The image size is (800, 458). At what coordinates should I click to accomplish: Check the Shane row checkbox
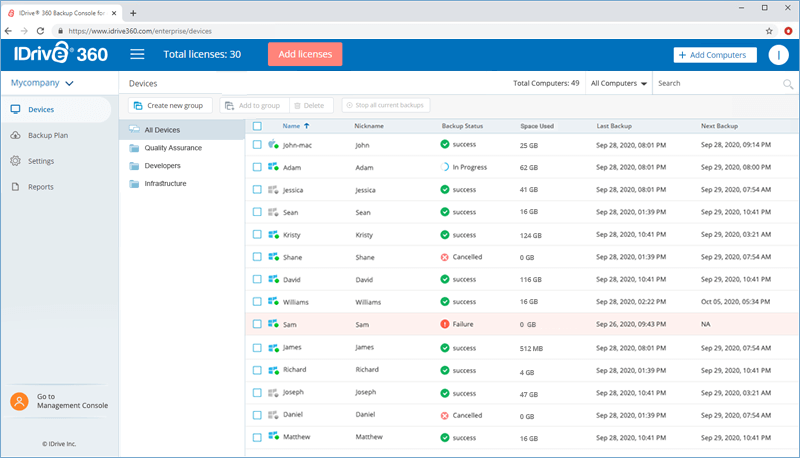tap(257, 257)
